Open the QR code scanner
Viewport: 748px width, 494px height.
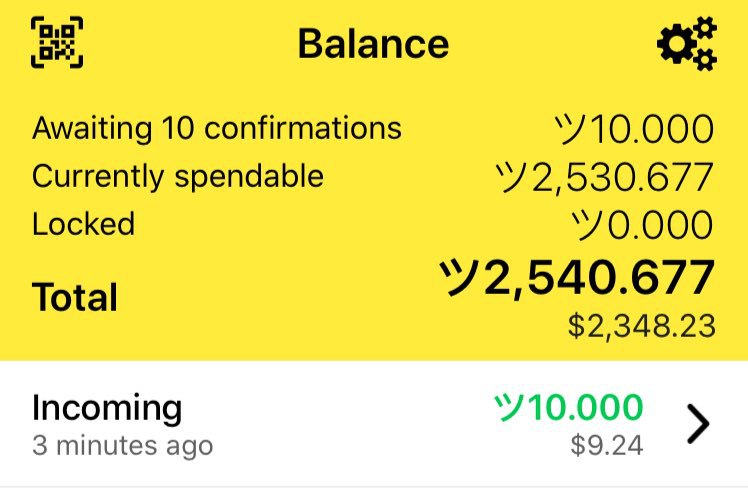click(x=57, y=42)
